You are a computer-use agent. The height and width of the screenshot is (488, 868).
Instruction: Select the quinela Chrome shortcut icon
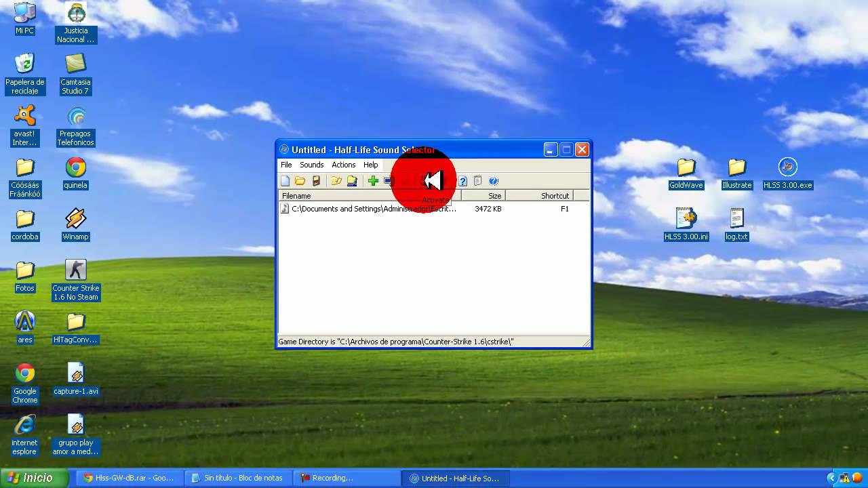[76, 174]
